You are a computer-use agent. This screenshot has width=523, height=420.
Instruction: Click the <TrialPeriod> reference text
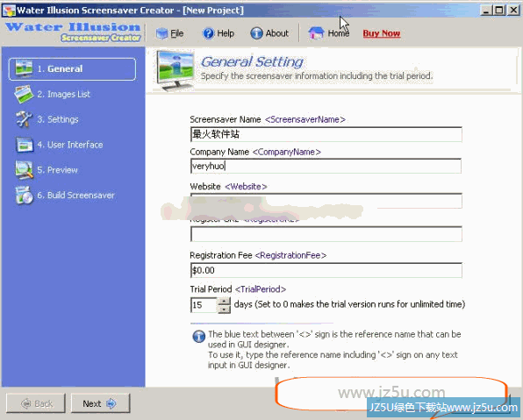261,289
